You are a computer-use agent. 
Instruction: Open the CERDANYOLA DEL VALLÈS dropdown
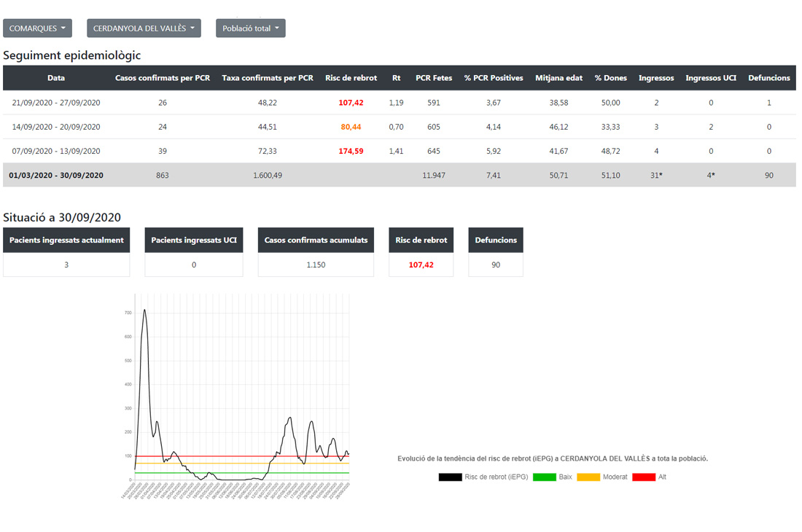144,28
